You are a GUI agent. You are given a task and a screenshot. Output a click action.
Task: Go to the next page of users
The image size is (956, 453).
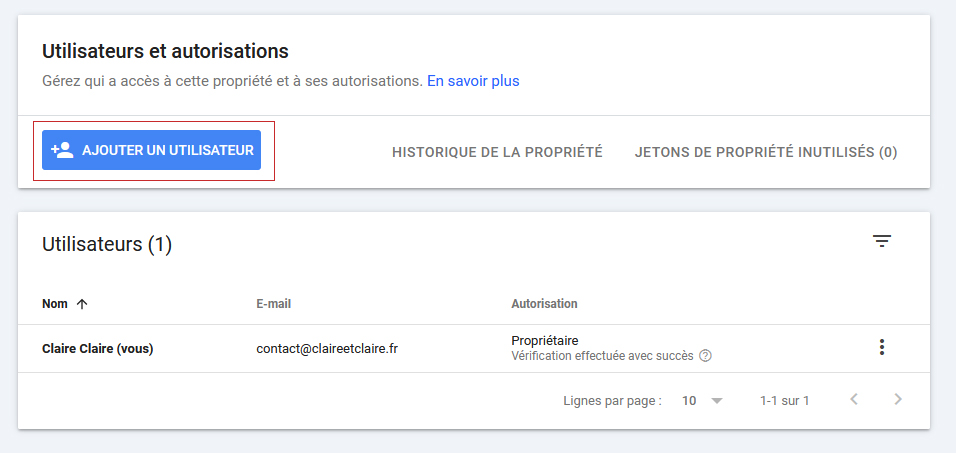pos(898,400)
